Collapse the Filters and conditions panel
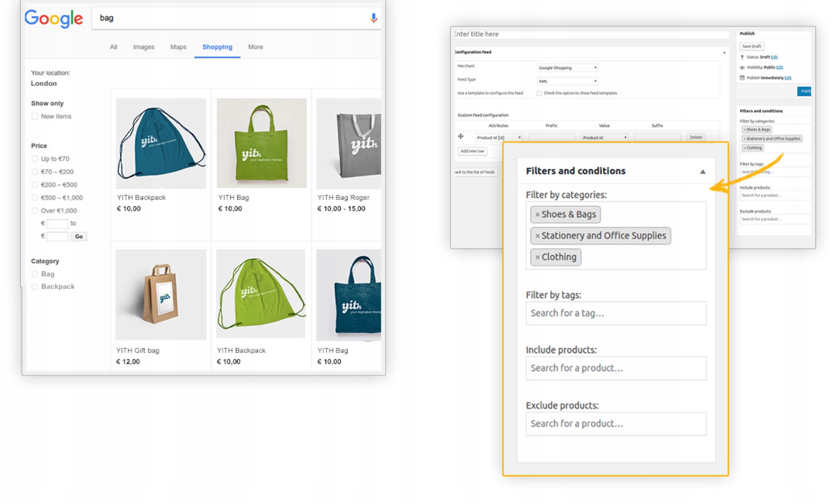 point(702,172)
